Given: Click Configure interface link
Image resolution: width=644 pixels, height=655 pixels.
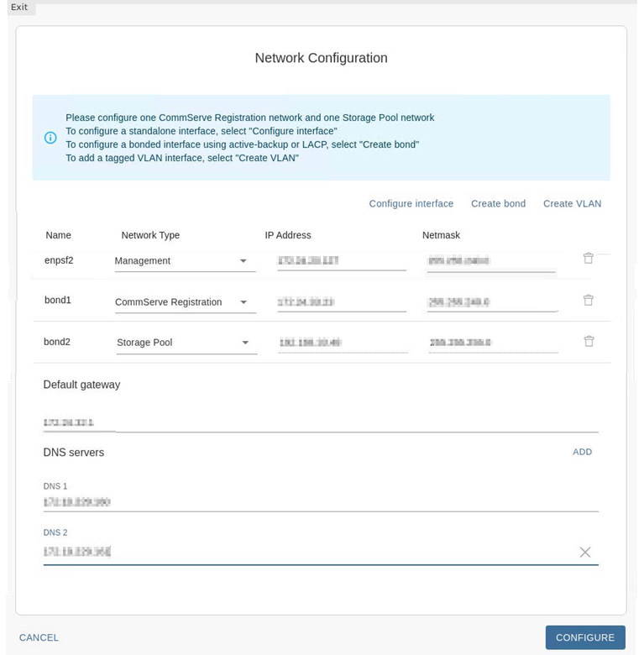Looking at the screenshot, I should click(x=411, y=203).
